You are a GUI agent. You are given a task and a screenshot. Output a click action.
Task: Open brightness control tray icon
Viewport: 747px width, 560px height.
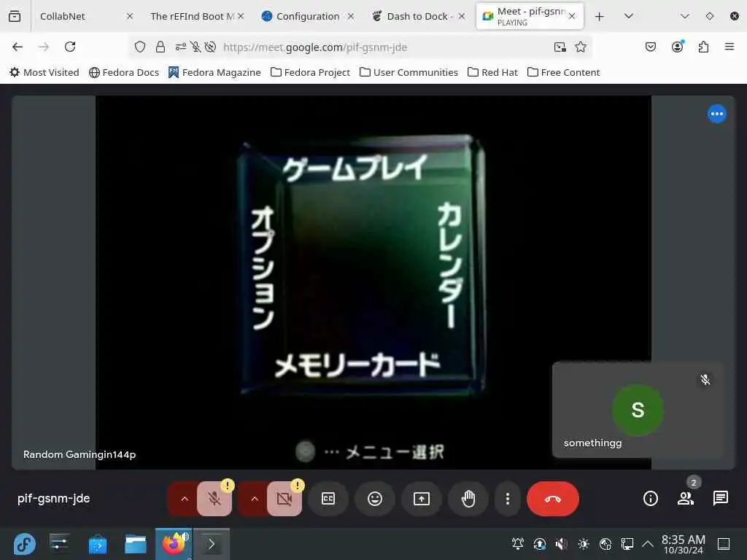pos(583,544)
